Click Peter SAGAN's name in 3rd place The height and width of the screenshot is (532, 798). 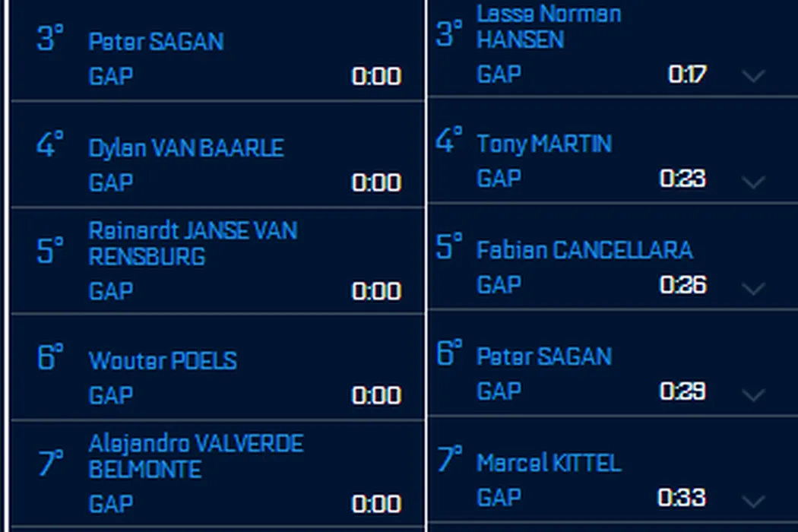click(156, 41)
